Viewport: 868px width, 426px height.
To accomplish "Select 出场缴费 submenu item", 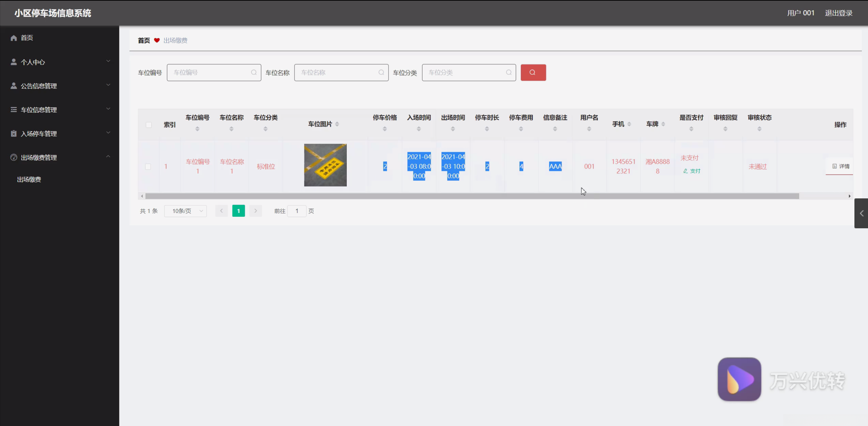I will [x=29, y=179].
